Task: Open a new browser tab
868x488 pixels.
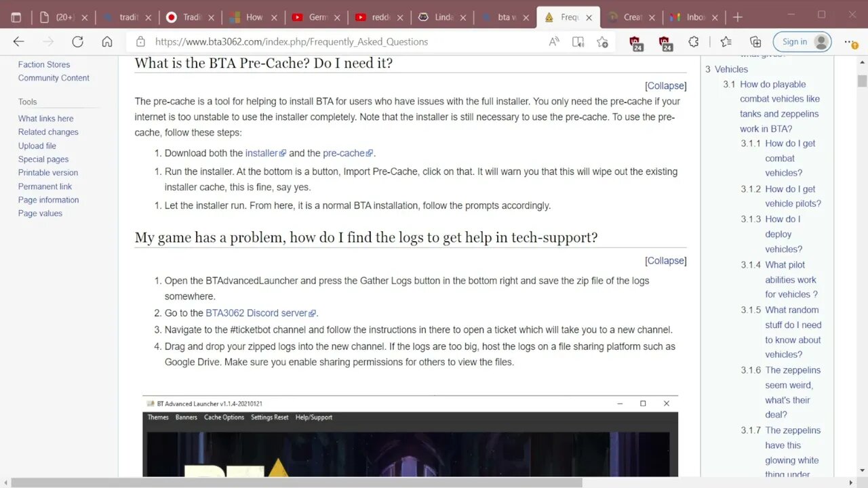Action: coord(738,17)
